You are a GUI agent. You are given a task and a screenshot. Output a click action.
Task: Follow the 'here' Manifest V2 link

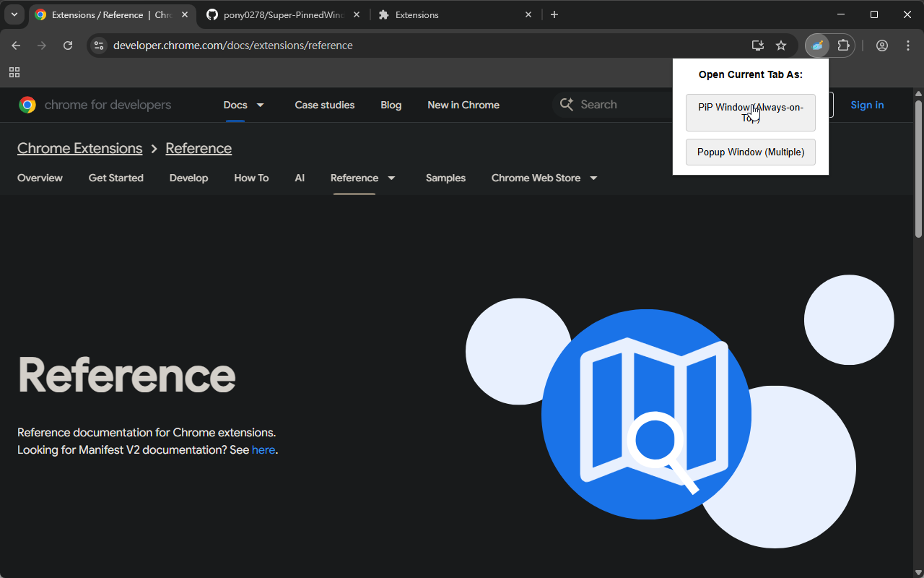[263, 449]
